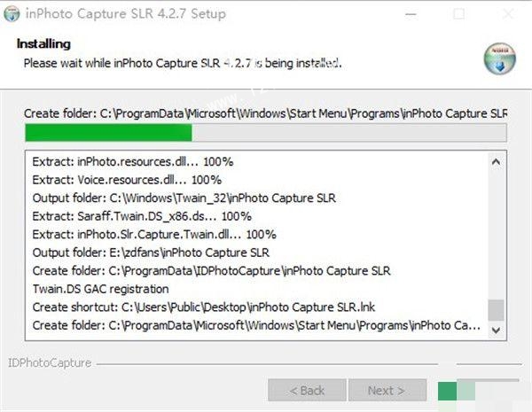Click the NSIS installer globe logo
532x412 pixels.
point(499,58)
